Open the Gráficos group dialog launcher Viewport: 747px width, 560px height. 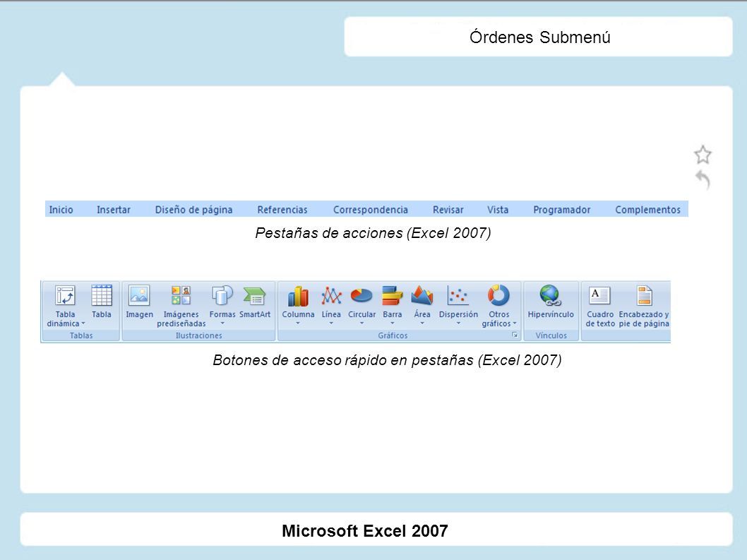coord(515,335)
